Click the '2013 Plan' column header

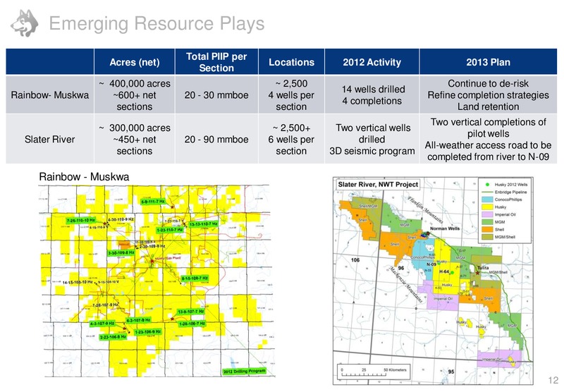[488, 62]
